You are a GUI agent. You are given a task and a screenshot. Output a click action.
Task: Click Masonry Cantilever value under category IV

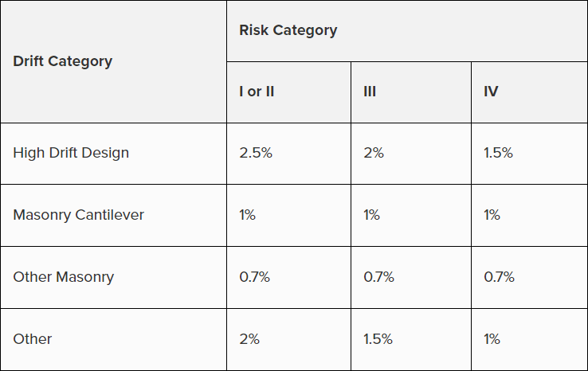pos(492,215)
